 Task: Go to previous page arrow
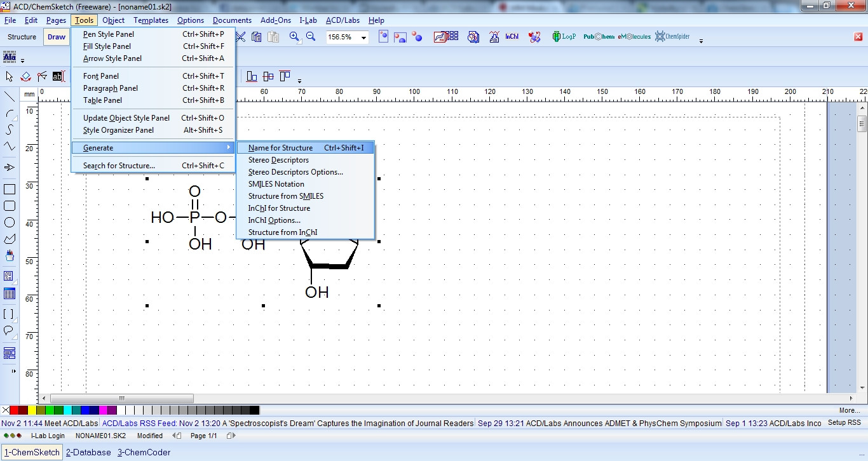point(177,436)
